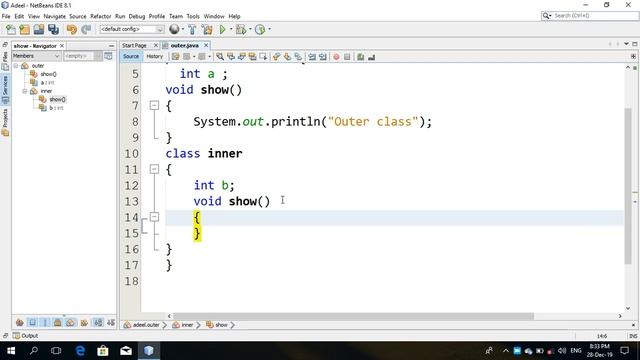Redo the last undone edit

86,29
